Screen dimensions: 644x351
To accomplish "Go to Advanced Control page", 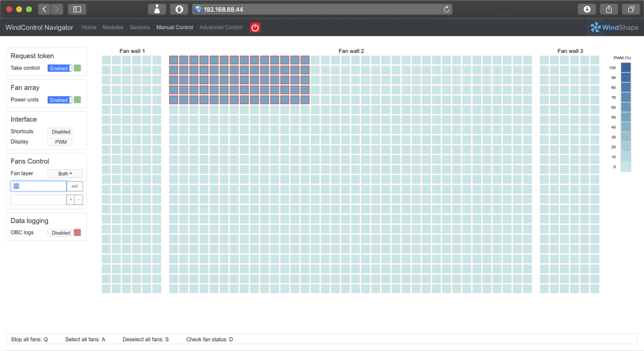I will point(221,27).
